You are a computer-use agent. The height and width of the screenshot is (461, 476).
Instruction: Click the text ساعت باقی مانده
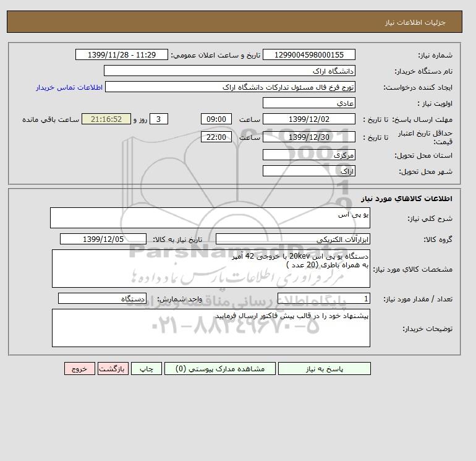click(x=51, y=119)
